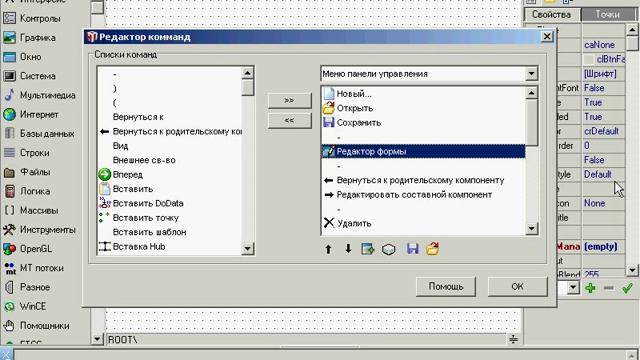Confirm with the OK button

pyautogui.click(x=517, y=287)
